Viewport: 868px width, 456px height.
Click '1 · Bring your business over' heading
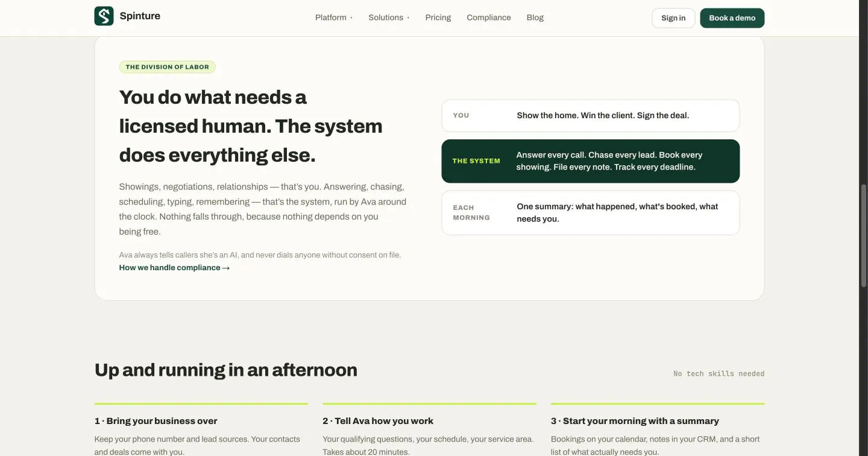[156, 421]
